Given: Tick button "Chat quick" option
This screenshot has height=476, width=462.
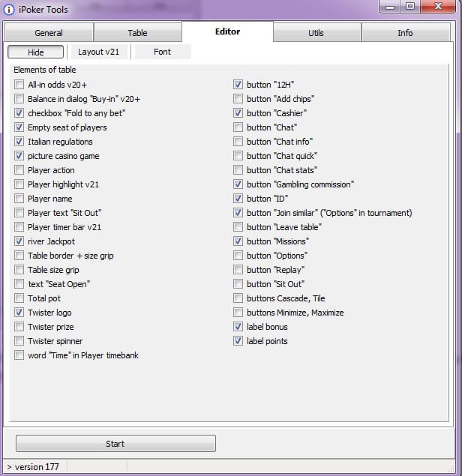Looking at the screenshot, I should 238,156.
